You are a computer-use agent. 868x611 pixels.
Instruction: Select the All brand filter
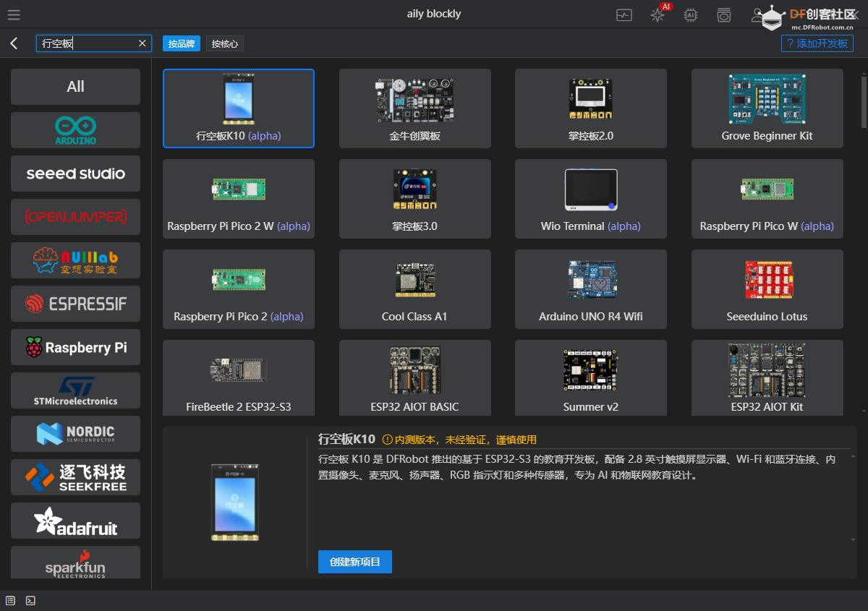pyautogui.click(x=75, y=87)
